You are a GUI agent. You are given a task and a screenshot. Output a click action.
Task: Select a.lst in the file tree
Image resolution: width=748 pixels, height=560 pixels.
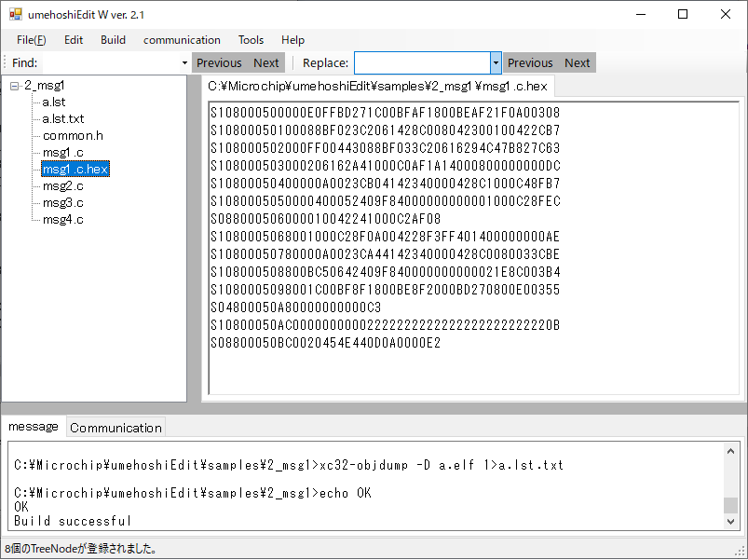pos(54,102)
